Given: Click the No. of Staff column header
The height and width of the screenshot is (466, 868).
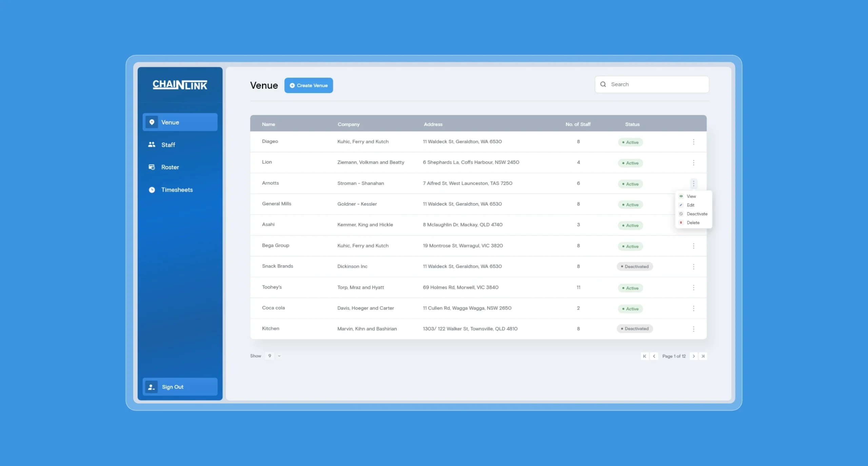Looking at the screenshot, I should click(578, 124).
